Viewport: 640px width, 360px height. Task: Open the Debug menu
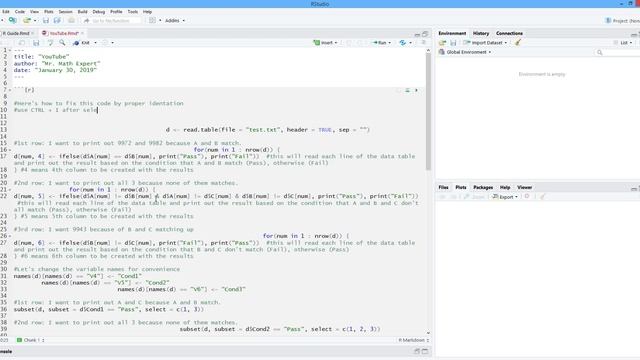coord(99,12)
